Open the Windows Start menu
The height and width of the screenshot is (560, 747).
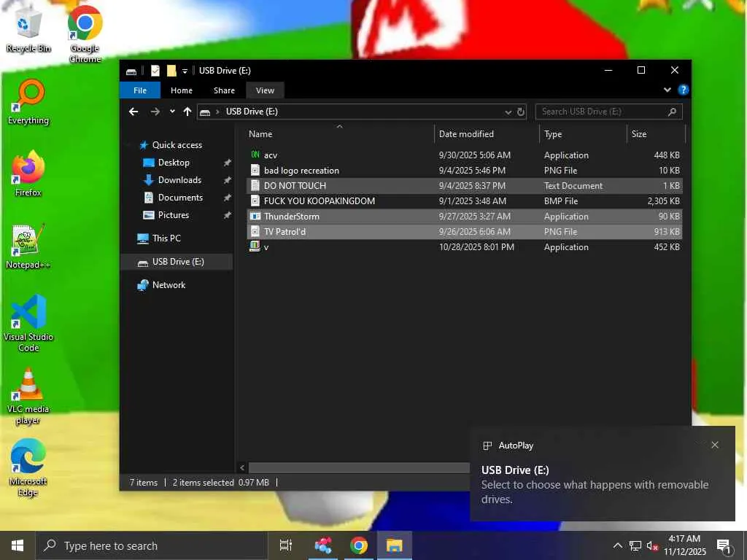click(18, 545)
